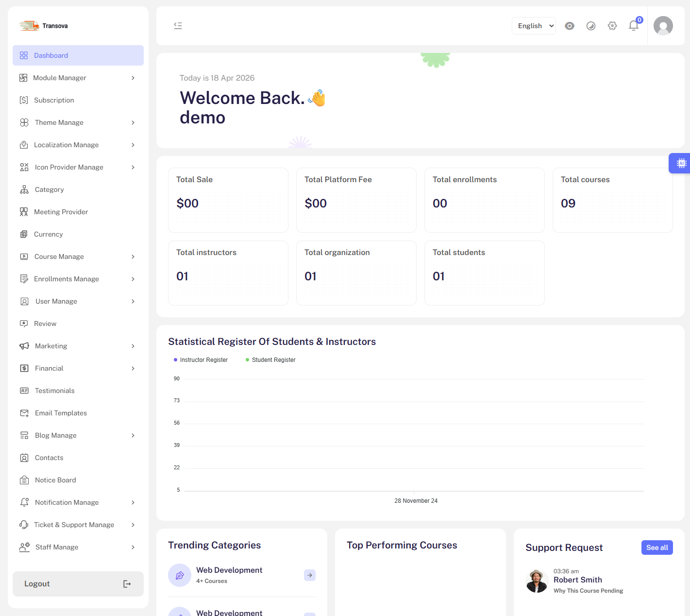
Task: Click the Total students card
Action: tap(485, 273)
